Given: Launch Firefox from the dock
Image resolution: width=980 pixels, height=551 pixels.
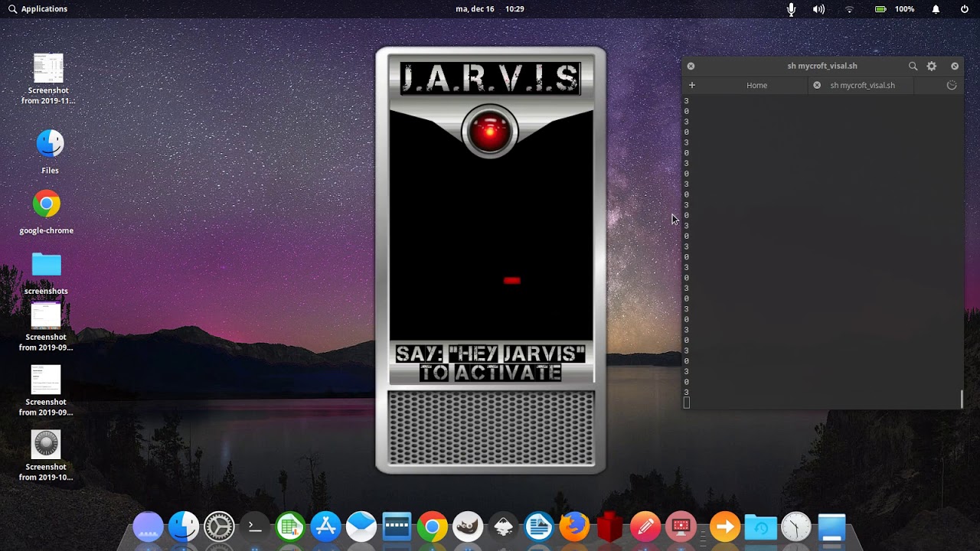Looking at the screenshot, I should (x=574, y=527).
